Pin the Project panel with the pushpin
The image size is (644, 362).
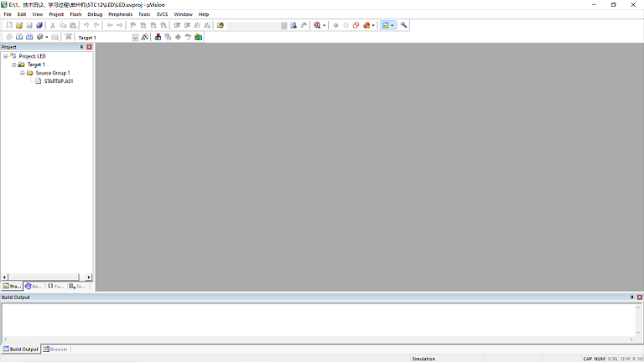point(81,47)
